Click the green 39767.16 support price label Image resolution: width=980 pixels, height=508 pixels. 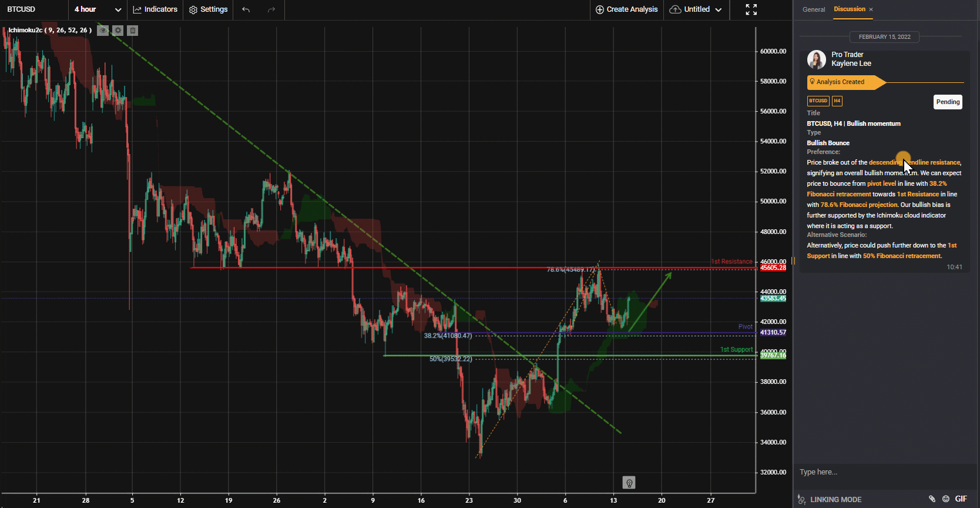point(773,355)
